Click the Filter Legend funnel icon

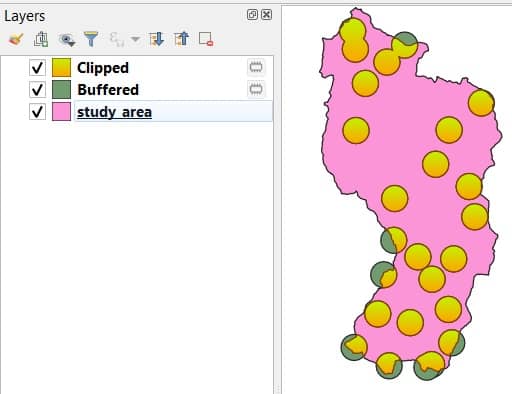pos(91,39)
